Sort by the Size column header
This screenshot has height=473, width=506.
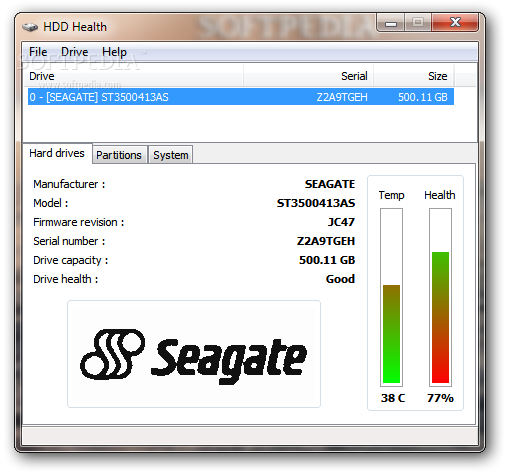point(414,76)
